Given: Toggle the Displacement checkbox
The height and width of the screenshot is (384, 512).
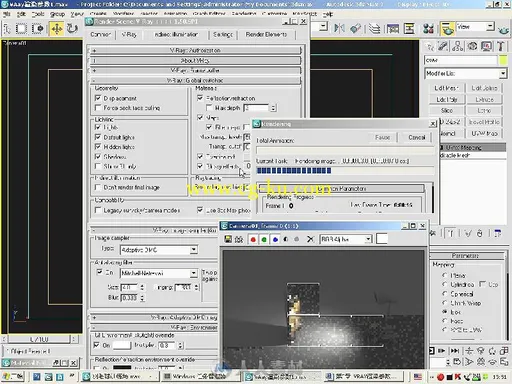Looking at the screenshot, I should pyautogui.click(x=98, y=98).
